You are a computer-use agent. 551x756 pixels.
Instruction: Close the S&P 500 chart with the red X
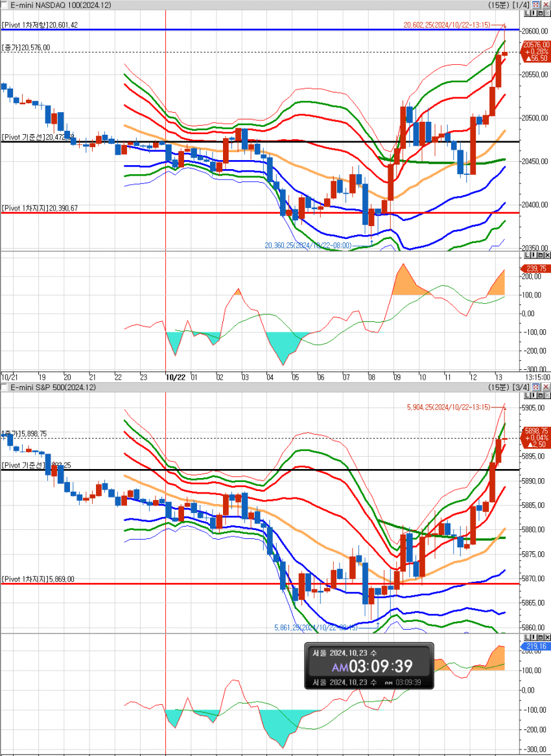point(546,387)
